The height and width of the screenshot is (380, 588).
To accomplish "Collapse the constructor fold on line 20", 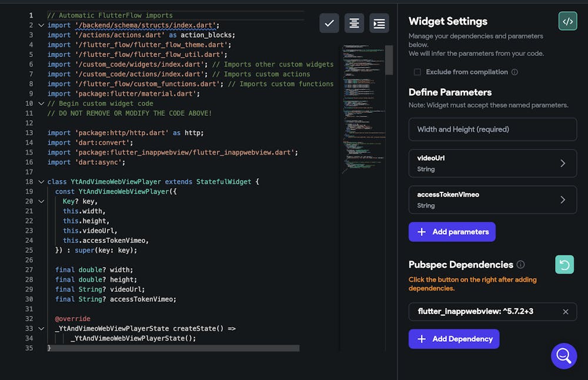I will (41, 201).
